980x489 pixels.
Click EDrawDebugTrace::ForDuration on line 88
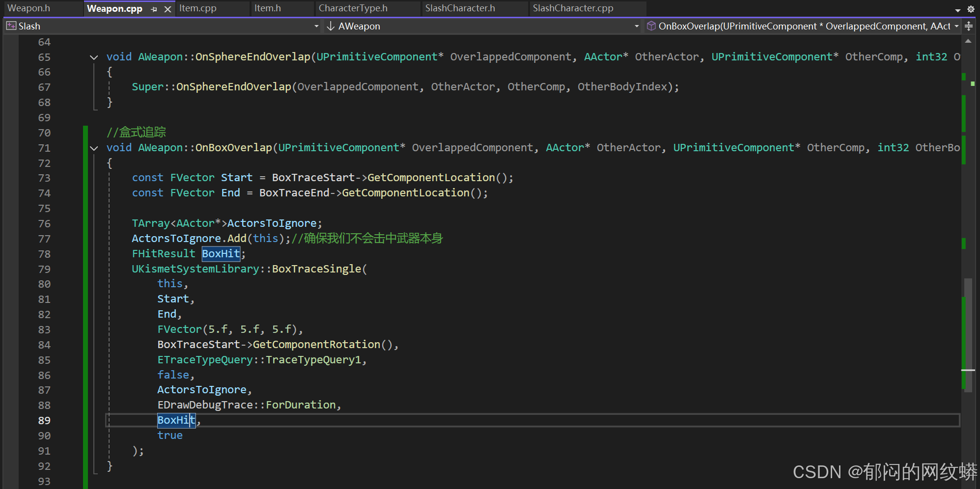pyautogui.click(x=247, y=405)
